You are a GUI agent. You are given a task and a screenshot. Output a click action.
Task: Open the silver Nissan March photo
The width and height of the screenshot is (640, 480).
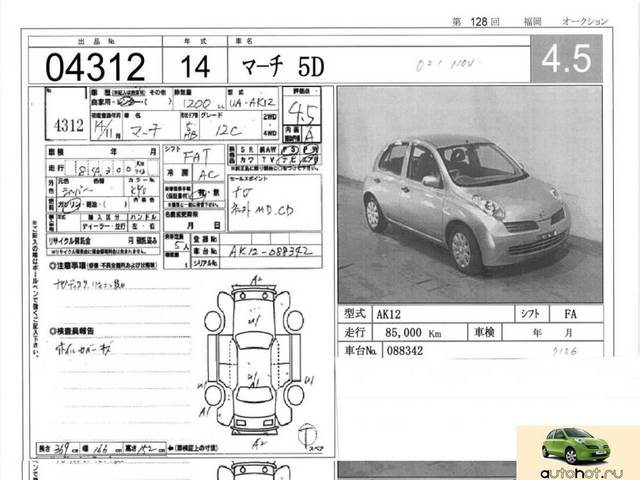(470, 195)
